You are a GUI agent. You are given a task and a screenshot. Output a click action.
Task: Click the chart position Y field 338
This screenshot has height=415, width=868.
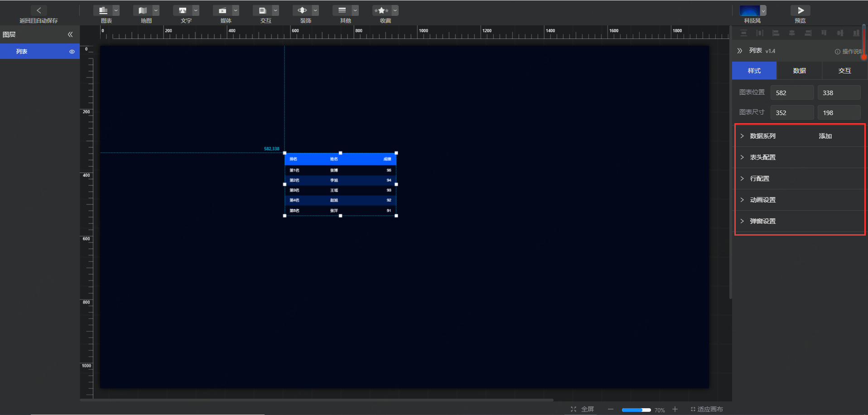click(x=839, y=92)
